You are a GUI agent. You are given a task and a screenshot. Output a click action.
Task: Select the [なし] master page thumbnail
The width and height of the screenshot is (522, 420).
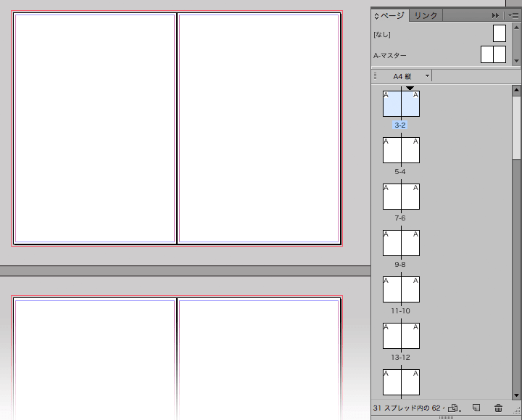499,33
